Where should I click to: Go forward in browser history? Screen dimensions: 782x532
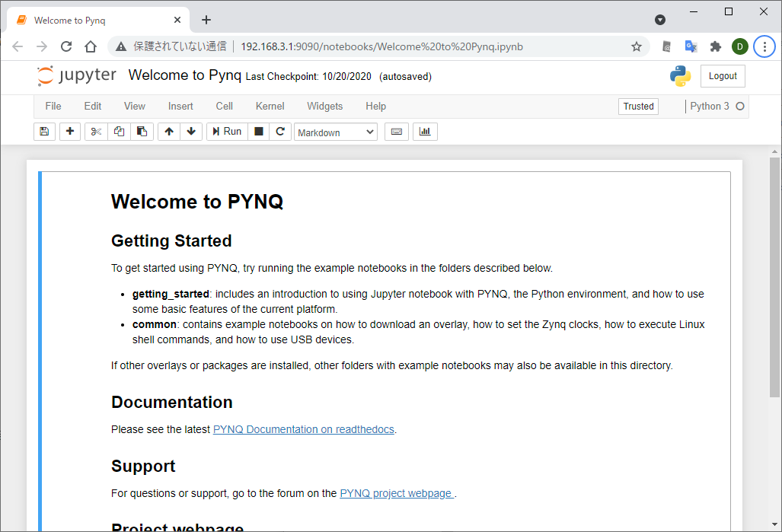point(42,47)
